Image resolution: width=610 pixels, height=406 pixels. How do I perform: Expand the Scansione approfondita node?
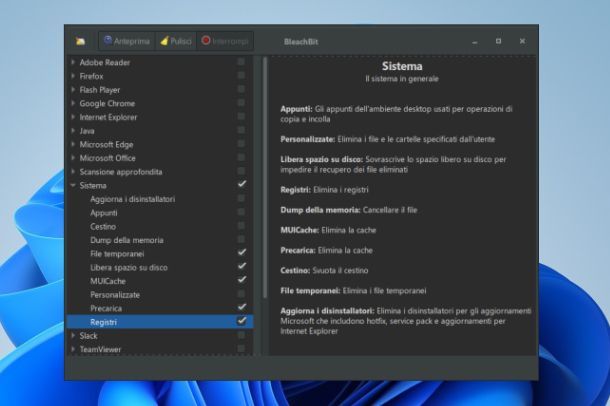point(73,172)
